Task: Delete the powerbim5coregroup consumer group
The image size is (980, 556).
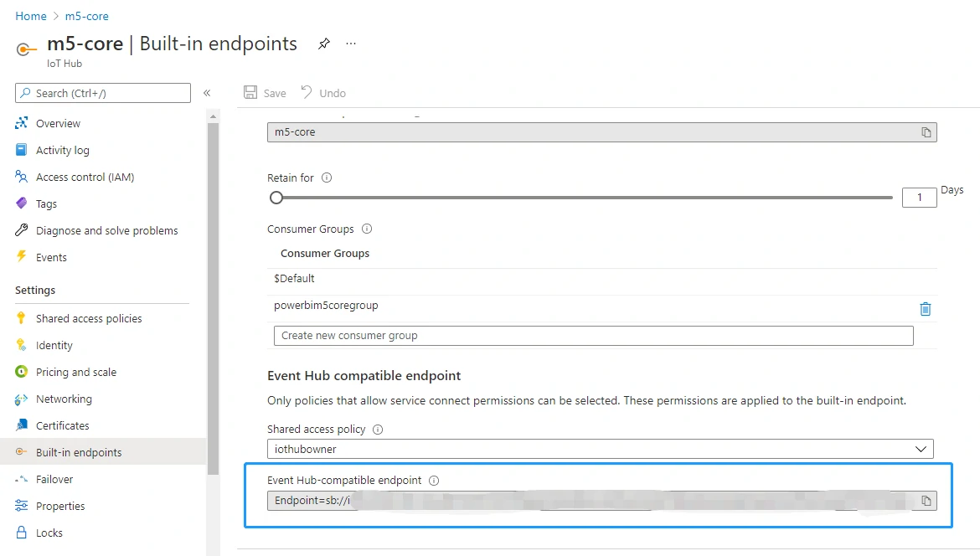Action: [925, 309]
